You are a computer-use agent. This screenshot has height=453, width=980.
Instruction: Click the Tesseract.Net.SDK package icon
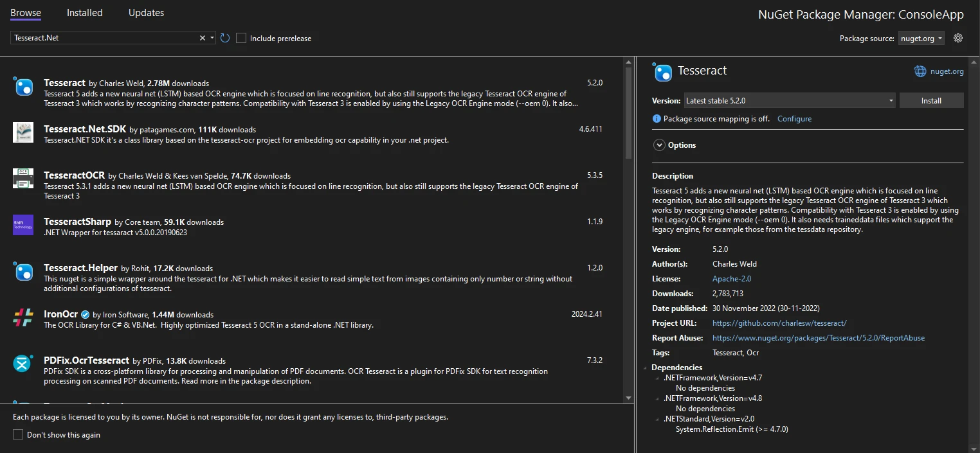(23, 132)
